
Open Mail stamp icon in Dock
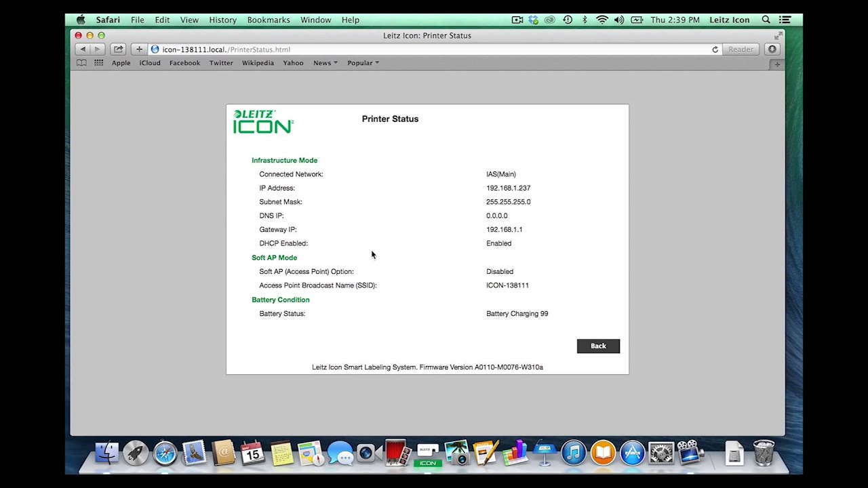click(194, 453)
